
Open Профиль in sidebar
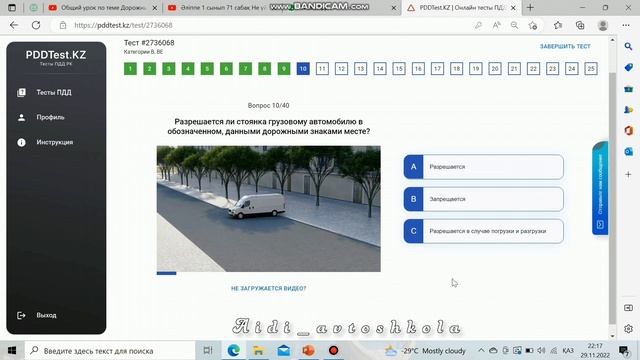pyautogui.click(x=50, y=117)
